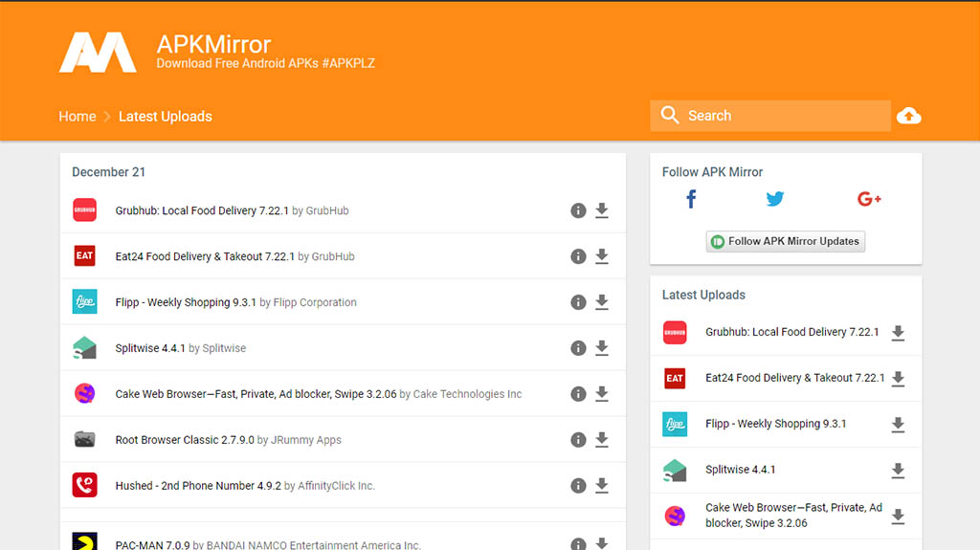The image size is (980, 550).
Task: Download Eat24 Food Delivery from main list
Action: click(x=602, y=256)
